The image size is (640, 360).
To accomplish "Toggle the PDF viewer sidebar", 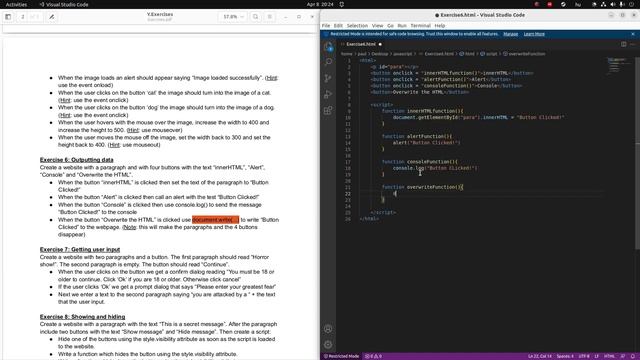I will coord(8,17).
